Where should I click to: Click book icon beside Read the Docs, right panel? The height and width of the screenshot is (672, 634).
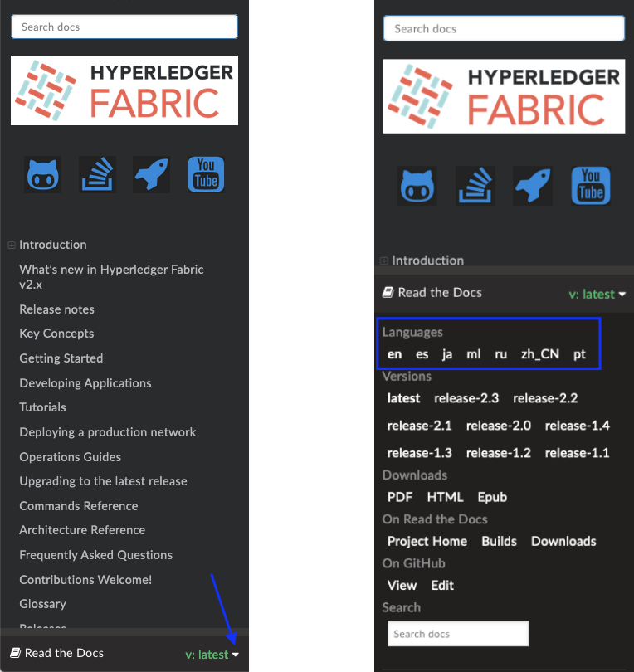[x=388, y=292]
